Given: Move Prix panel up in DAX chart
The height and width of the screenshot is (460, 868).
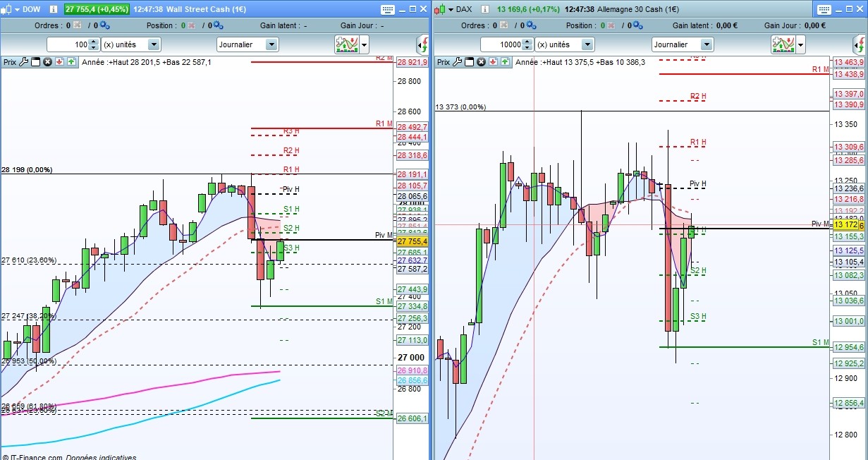Looking at the screenshot, I should [x=505, y=62].
